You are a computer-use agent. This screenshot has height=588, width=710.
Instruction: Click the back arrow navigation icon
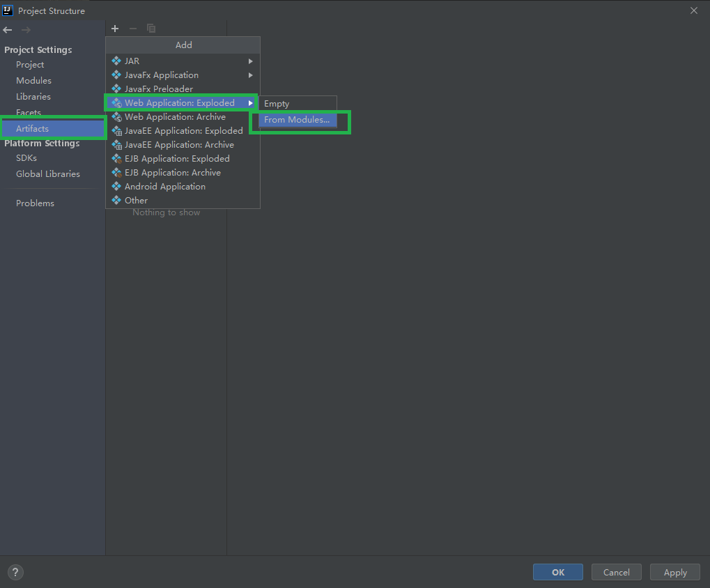point(8,30)
